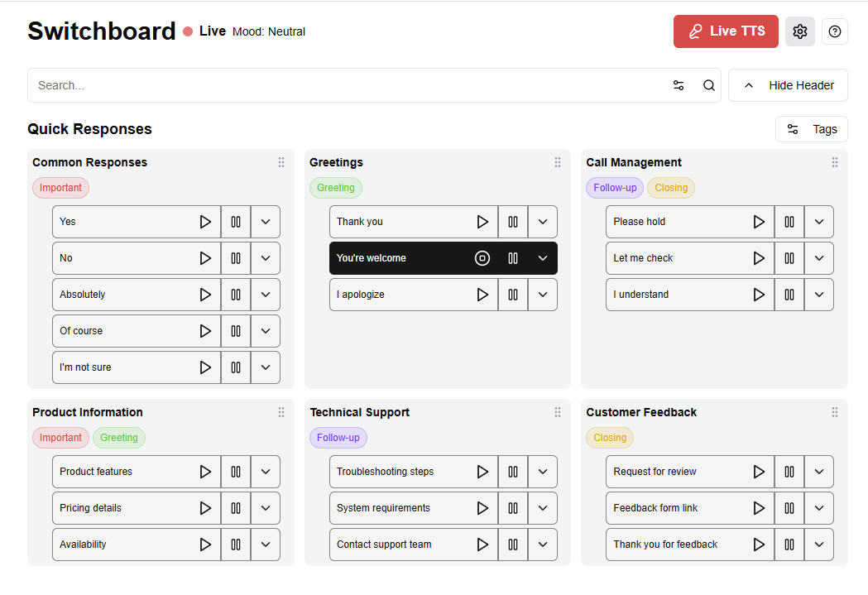Pause the "You're welcome" playback
This screenshot has width=868, height=595.
click(x=513, y=257)
